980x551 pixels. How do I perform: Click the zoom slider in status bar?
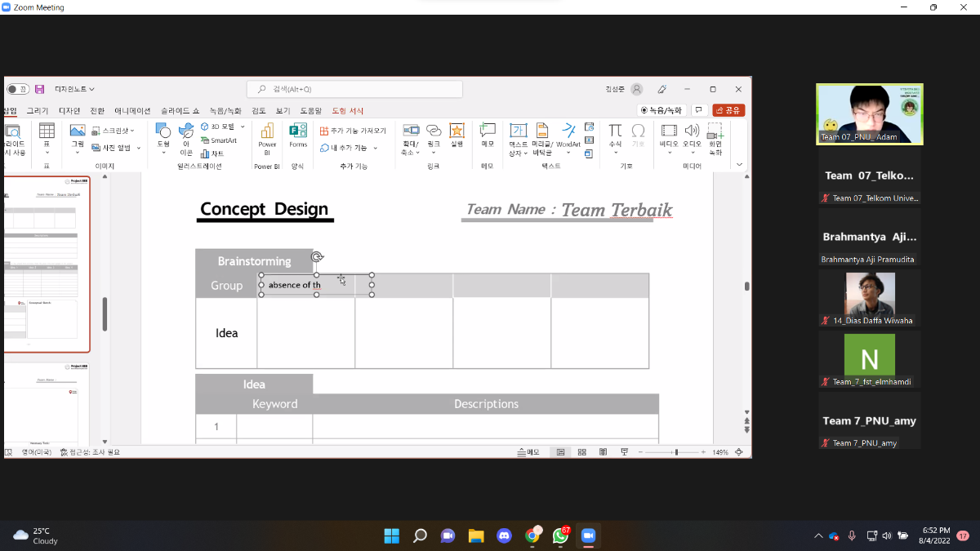pyautogui.click(x=675, y=452)
